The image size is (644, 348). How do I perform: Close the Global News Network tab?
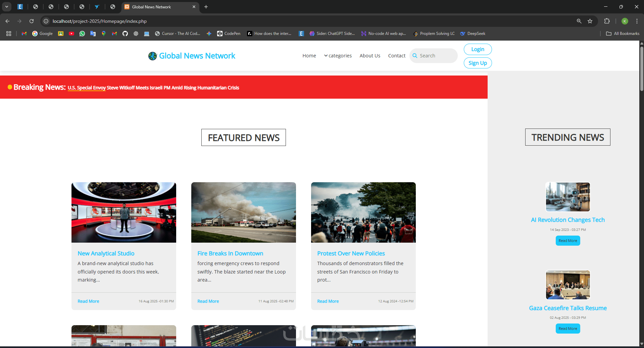point(194,7)
